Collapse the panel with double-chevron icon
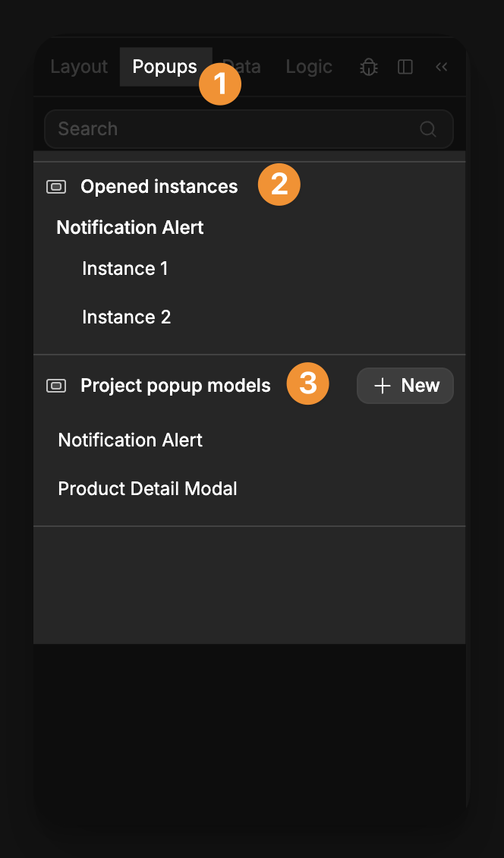 [x=442, y=67]
